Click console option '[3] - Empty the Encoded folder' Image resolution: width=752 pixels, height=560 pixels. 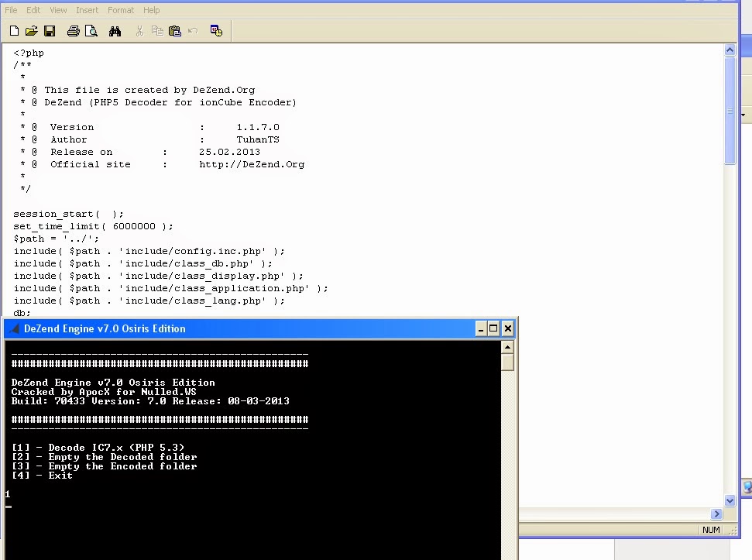click(x=104, y=466)
